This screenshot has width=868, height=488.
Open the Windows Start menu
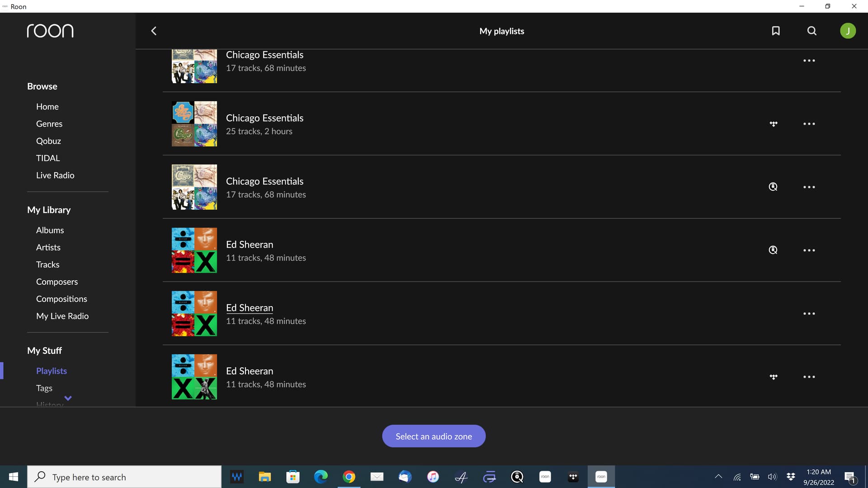coord(14,477)
